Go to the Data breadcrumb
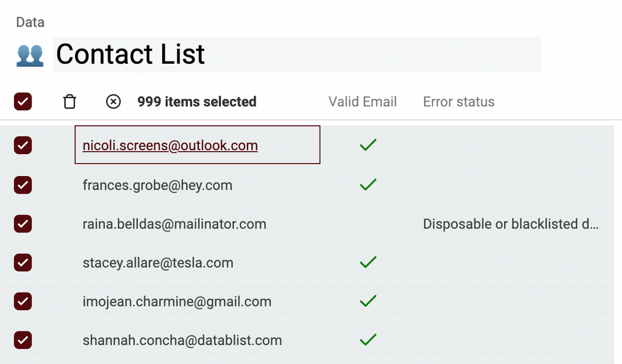This screenshot has height=364, width=622. click(30, 22)
